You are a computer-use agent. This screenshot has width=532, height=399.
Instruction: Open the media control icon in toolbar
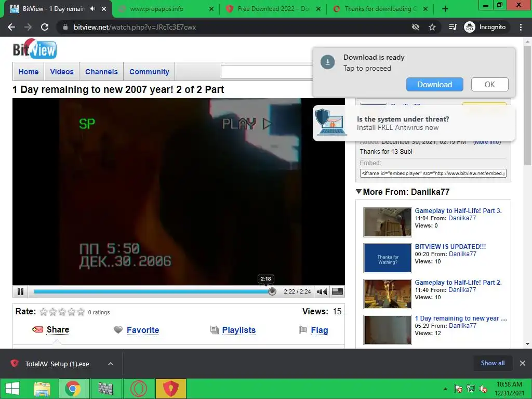point(453,27)
